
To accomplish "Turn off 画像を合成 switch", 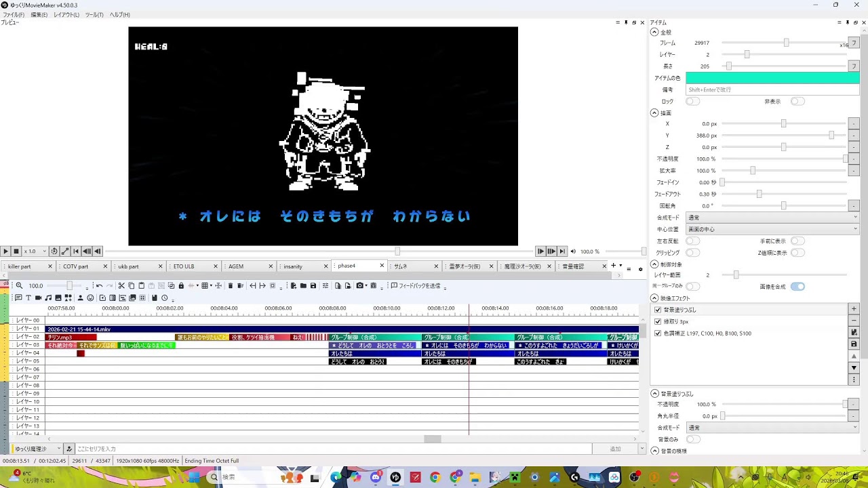I will pyautogui.click(x=797, y=286).
